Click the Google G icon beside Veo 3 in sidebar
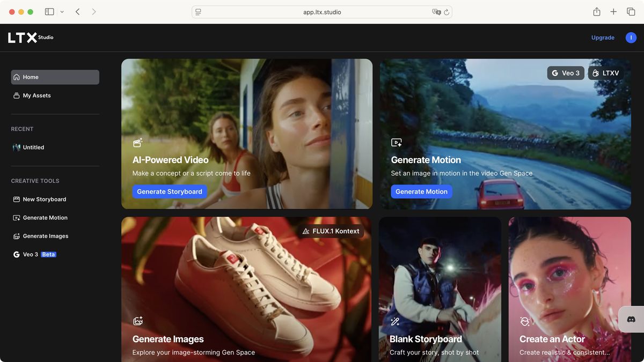 point(17,255)
